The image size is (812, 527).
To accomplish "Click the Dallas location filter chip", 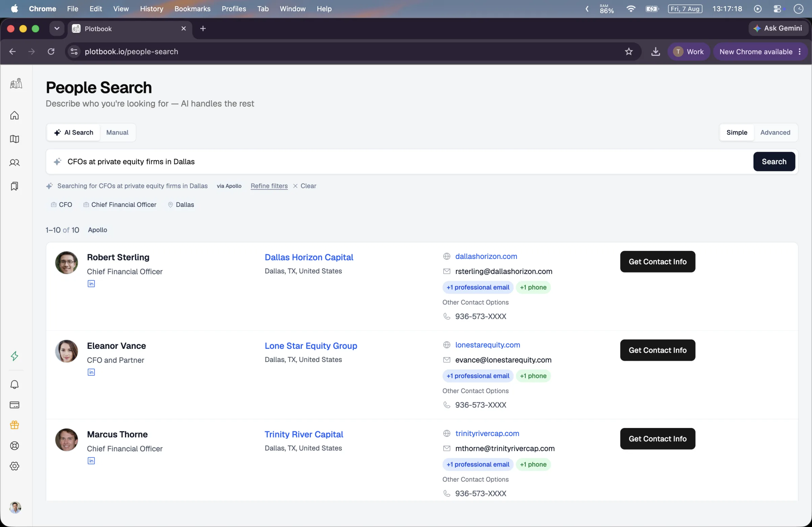I will click(x=181, y=205).
